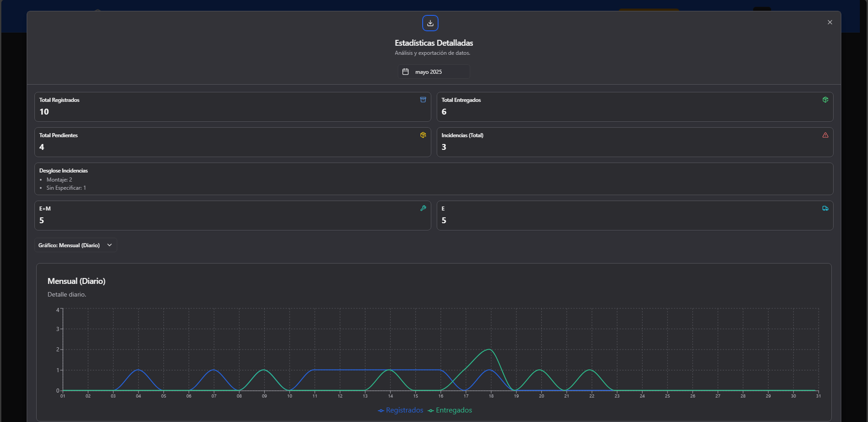Click the truck icon in E card
The height and width of the screenshot is (422, 868).
[x=825, y=208]
